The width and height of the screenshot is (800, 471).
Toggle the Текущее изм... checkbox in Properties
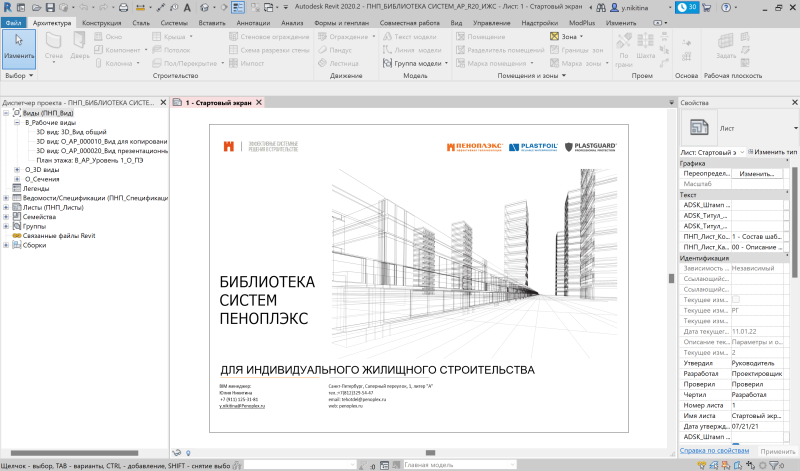[736, 300]
